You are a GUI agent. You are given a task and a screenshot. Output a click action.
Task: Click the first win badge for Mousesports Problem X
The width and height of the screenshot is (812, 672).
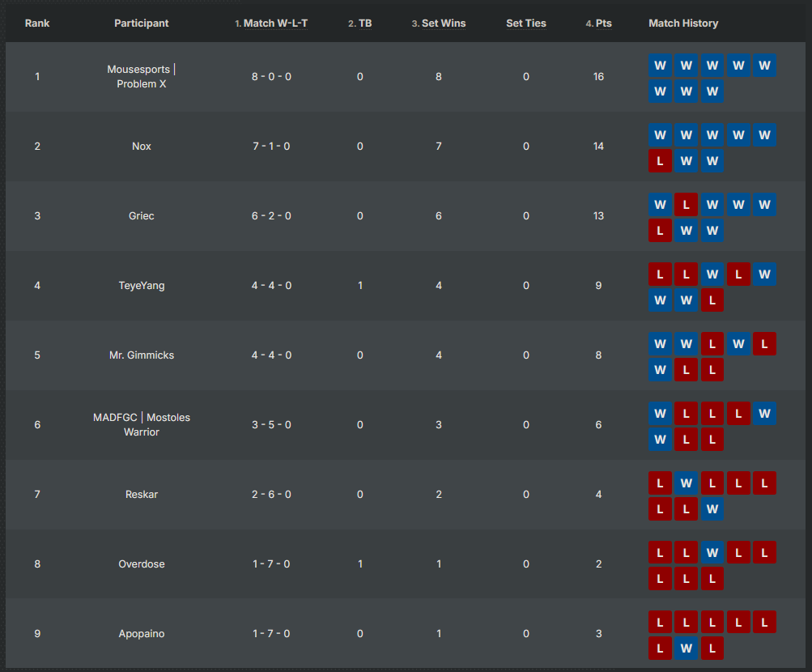click(660, 66)
